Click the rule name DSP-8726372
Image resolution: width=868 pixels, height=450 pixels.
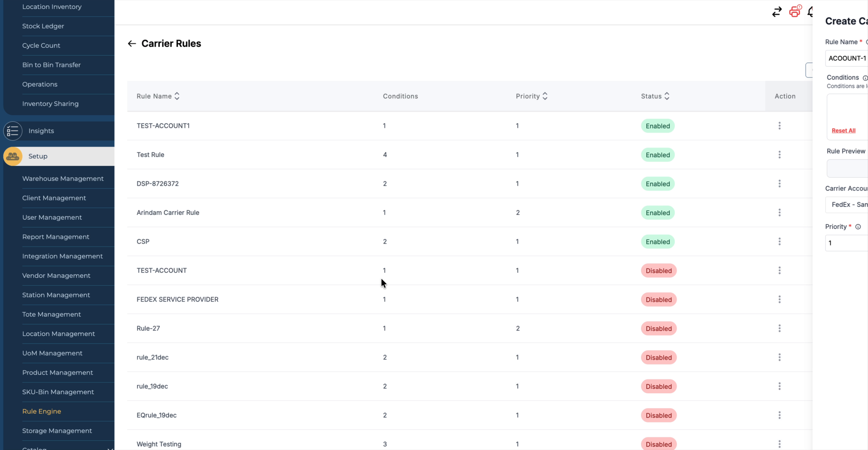[158, 184]
